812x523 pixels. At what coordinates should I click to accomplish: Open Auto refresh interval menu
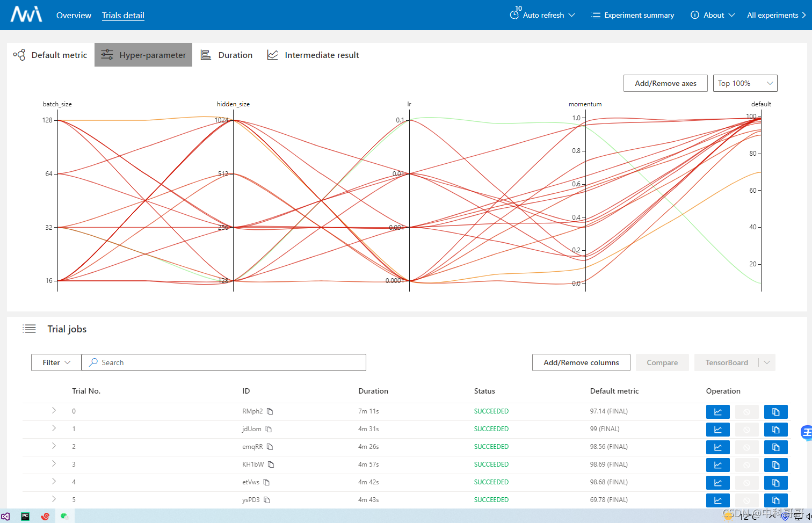[x=543, y=15]
